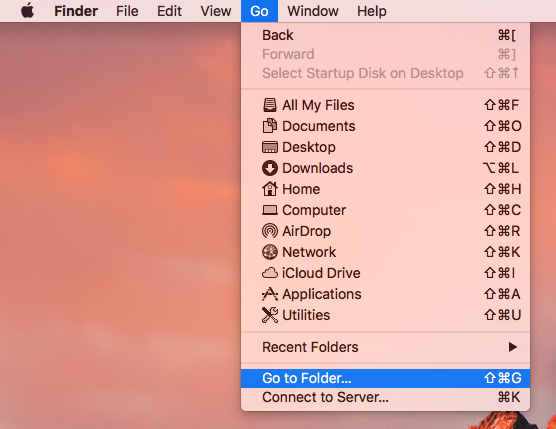
Task: Click the AirDrop icon
Action: pyautogui.click(x=269, y=231)
